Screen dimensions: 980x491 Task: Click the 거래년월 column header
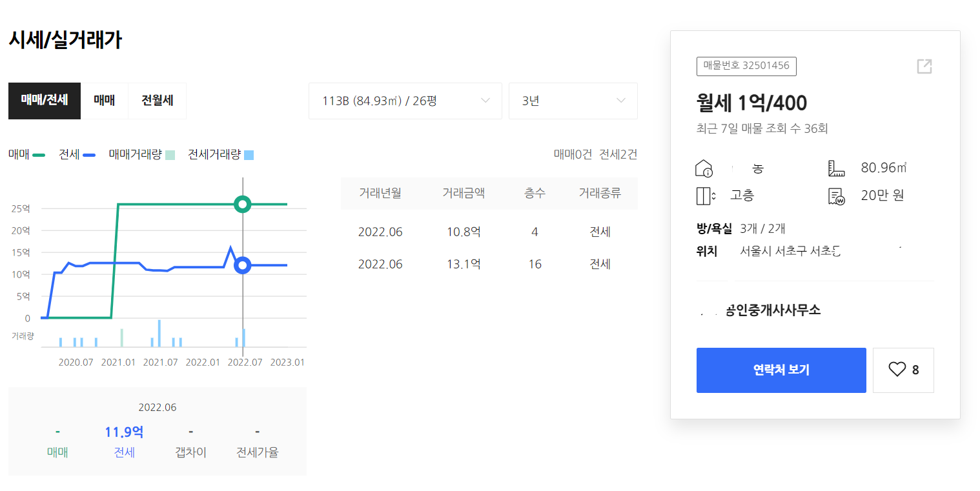(x=380, y=193)
